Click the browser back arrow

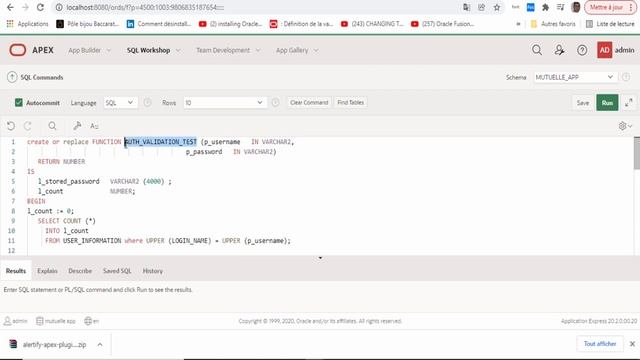tap(10, 7)
